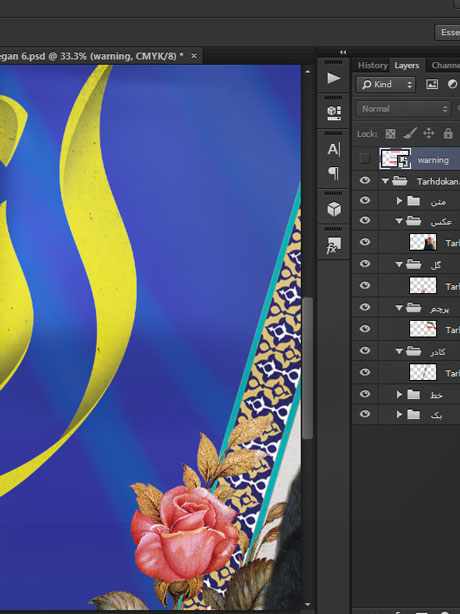Hide the متن group
This screenshot has height=614, width=460.
pos(365,200)
